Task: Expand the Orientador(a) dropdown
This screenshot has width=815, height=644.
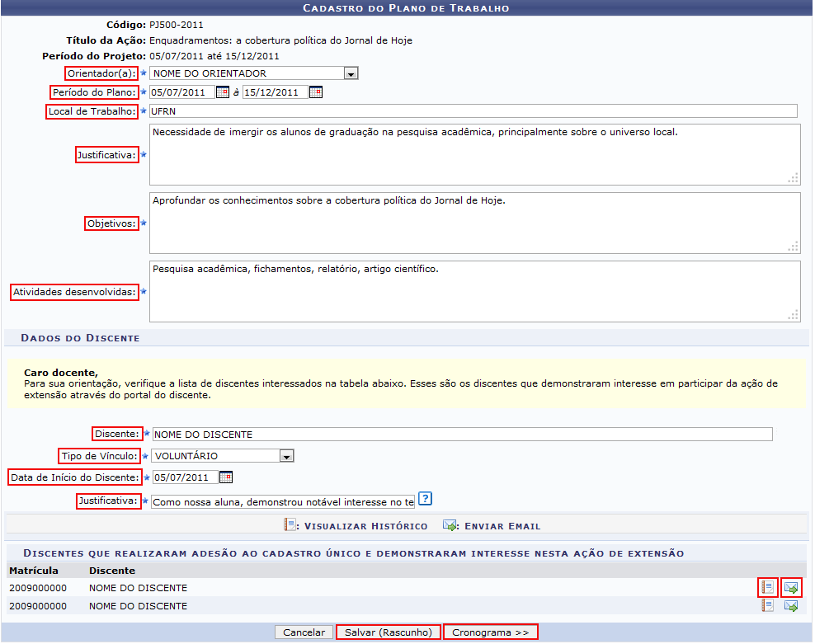Action: coord(351,74)
